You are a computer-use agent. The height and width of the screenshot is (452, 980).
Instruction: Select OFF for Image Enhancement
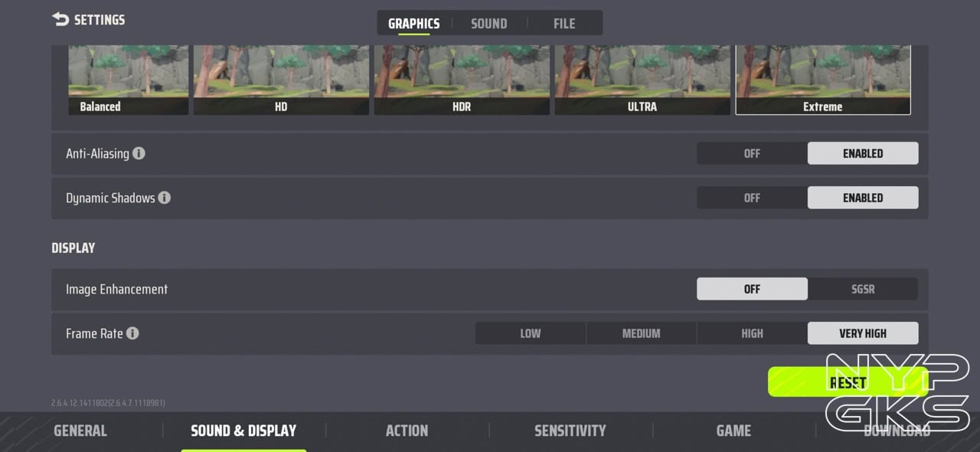[752, 289]
